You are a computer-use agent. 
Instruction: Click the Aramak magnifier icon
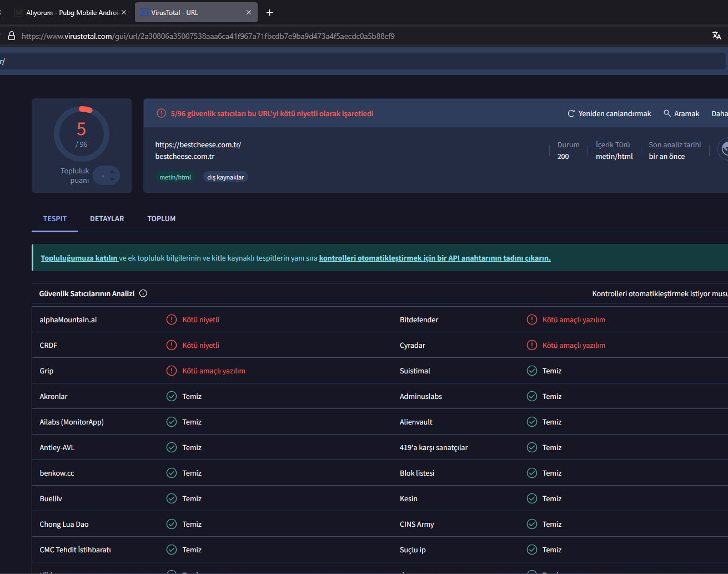coord(667,113)
